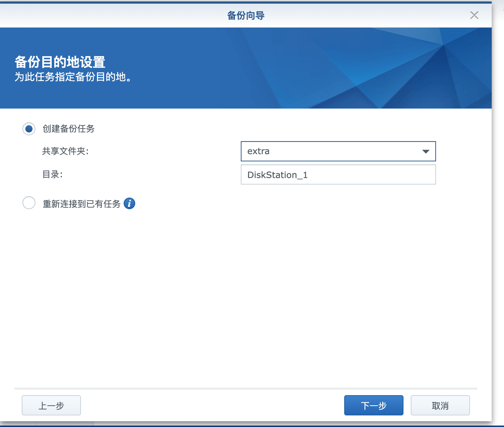The height and width of the screenshot is (427, 504).
Task: Click the 备份目的地设置 banner heading
Action: [60, 62]
